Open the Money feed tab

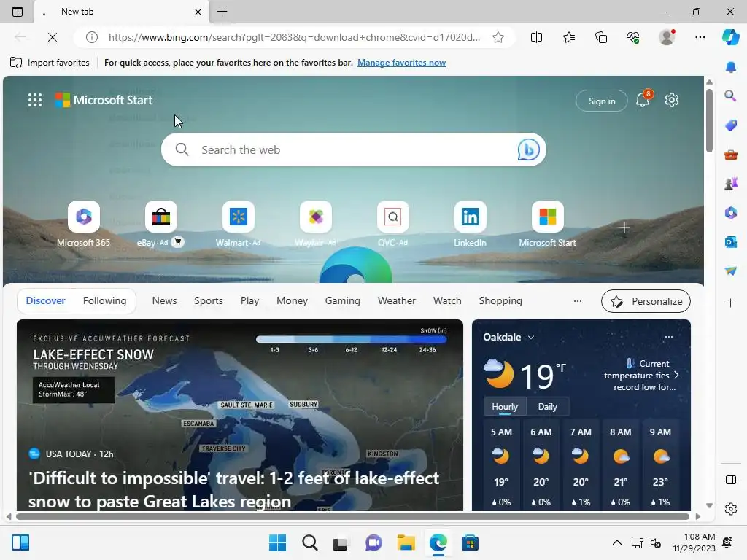click(x=292, y=301)
